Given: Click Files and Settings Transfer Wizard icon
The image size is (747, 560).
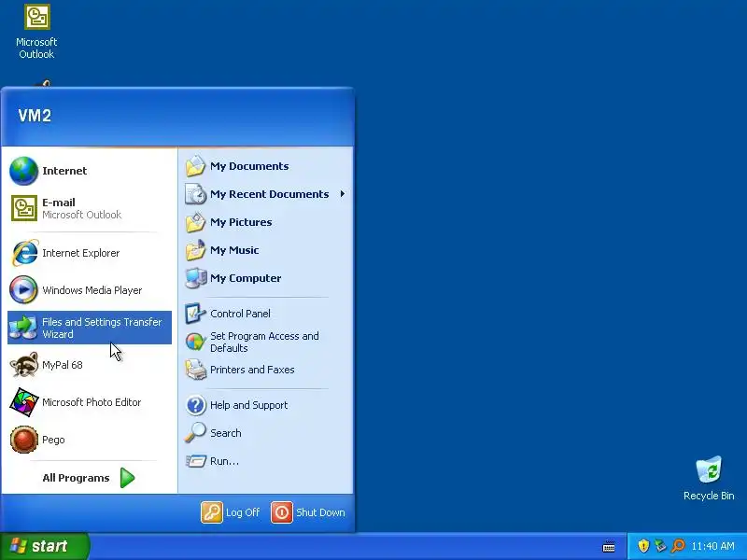Looking at the screenshot, I should tap(22, 328).
